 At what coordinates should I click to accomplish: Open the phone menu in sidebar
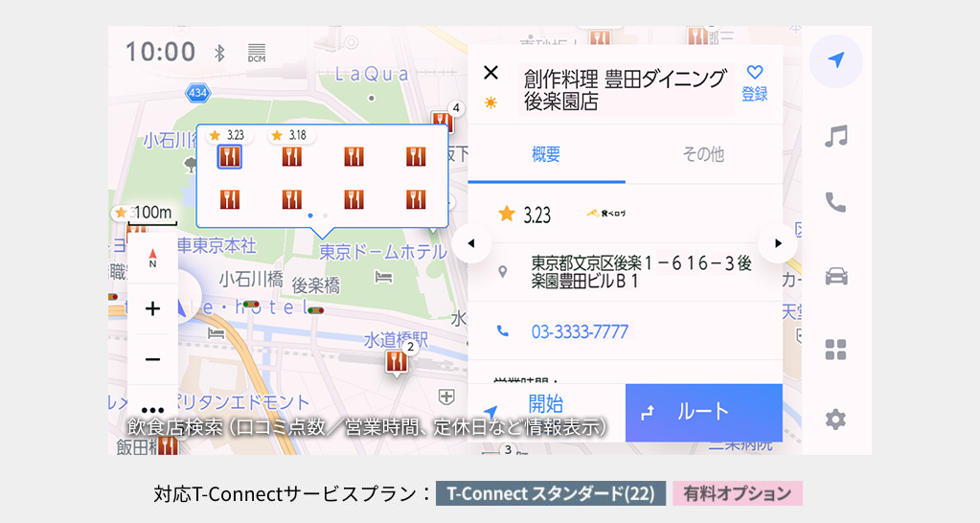tap(835, 202)
